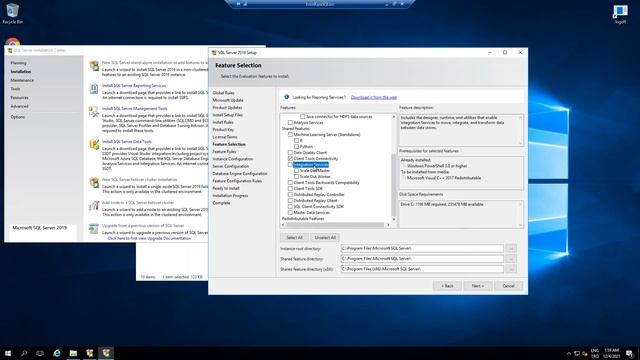Click the Instance root directory path field
This screenshot has height=360, width=640.
[x=422, y=248]
